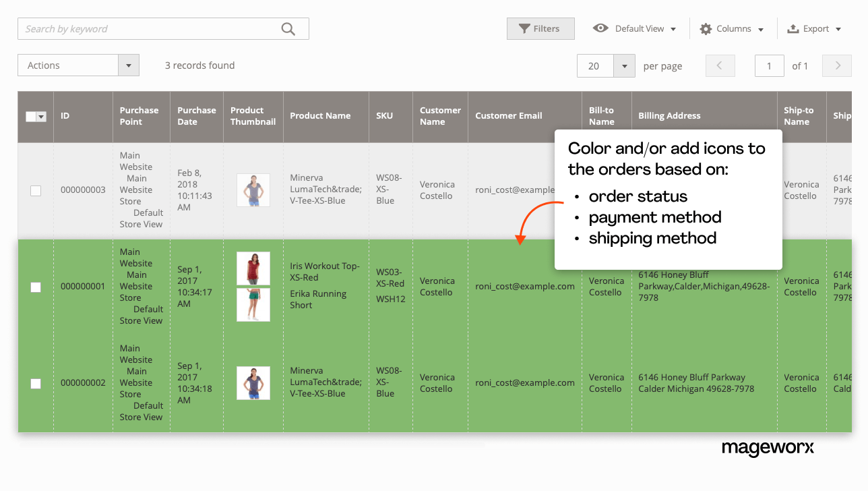Click the mageworx logo
This screenshot has width=868, height=491.
tap(768, 448)
